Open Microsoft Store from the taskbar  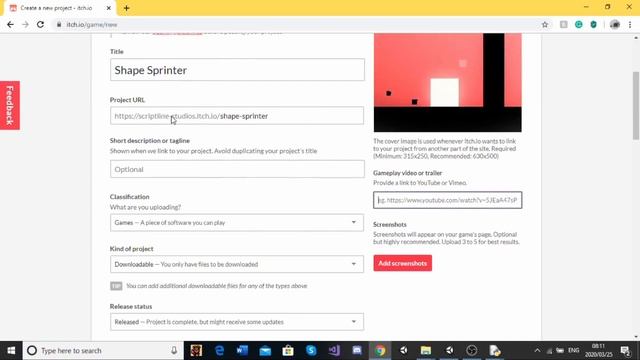(288, 351)
